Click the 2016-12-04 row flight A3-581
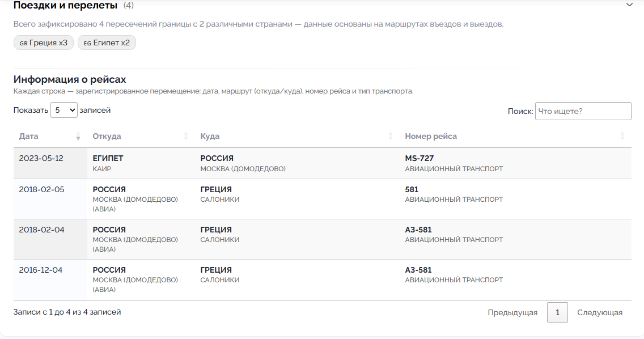This screenshot has width=644, height=339. click(418, 270)
